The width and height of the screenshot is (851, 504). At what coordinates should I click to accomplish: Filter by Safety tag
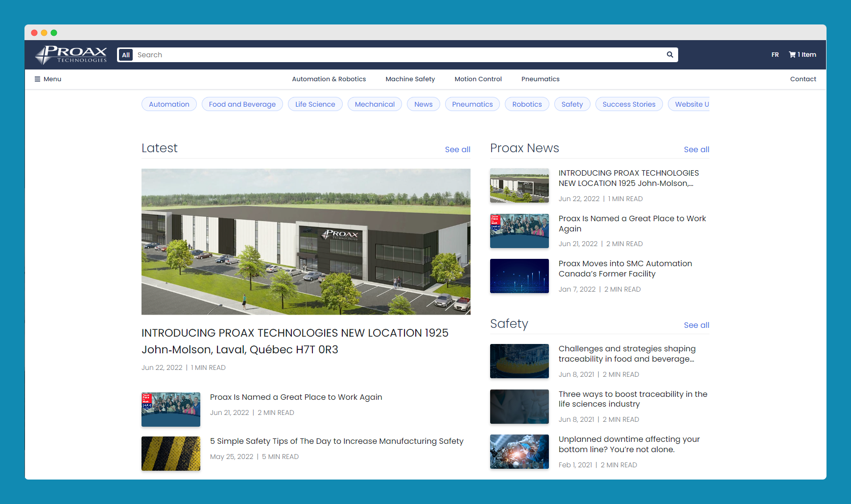(572, 104)
